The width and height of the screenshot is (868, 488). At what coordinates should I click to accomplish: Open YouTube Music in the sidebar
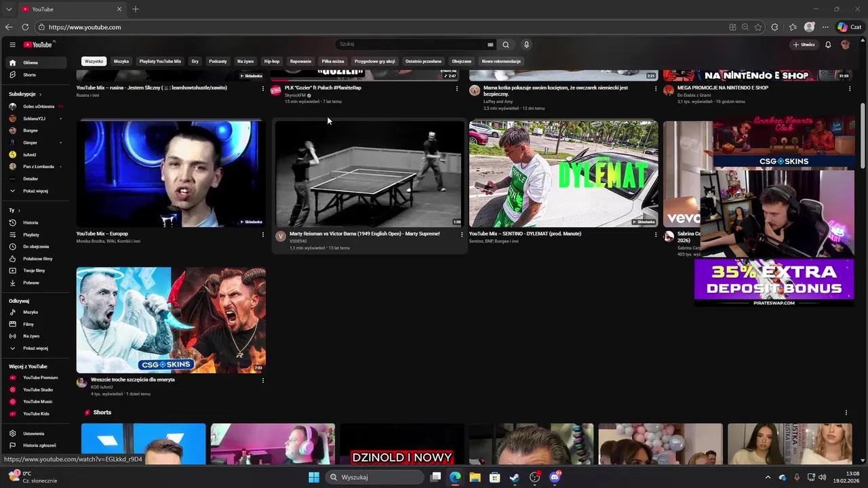pyautogui.click(x=35, y=401)
